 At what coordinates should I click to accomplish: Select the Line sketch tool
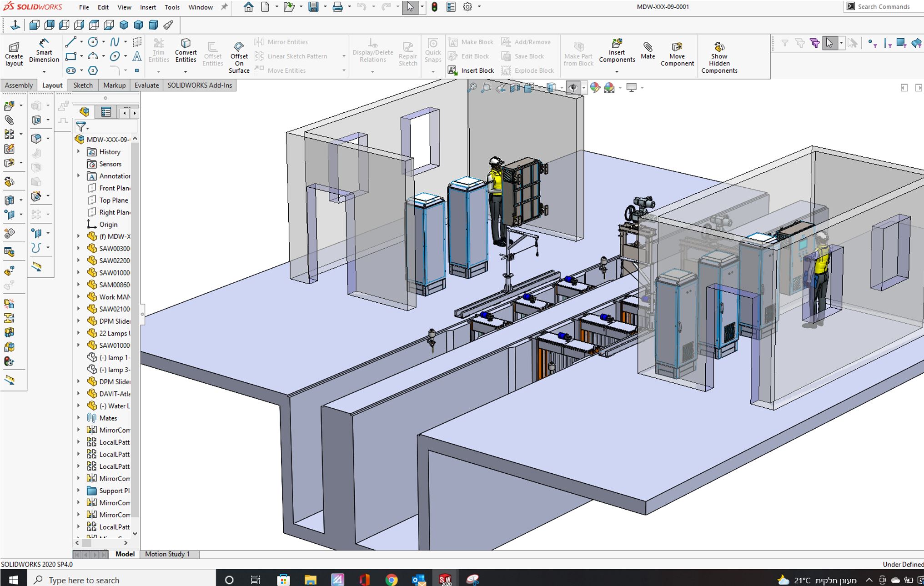point(70,42)
